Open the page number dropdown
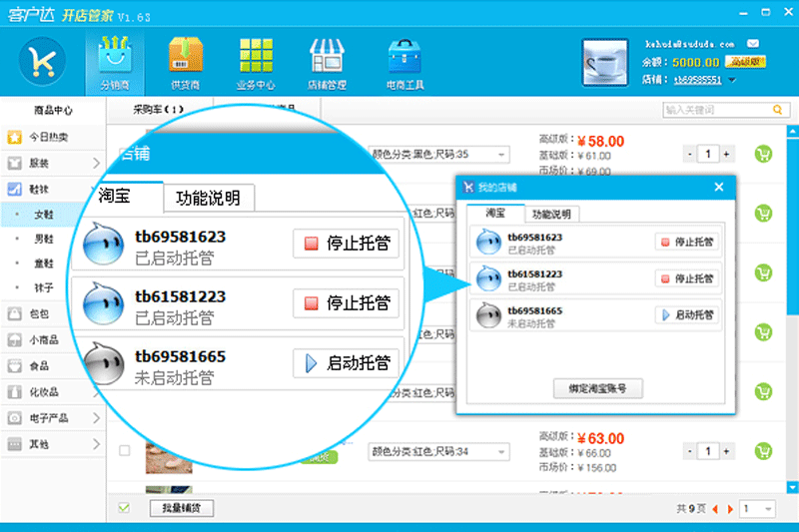This screenshot has height=532, width=799. coord(758,509)
